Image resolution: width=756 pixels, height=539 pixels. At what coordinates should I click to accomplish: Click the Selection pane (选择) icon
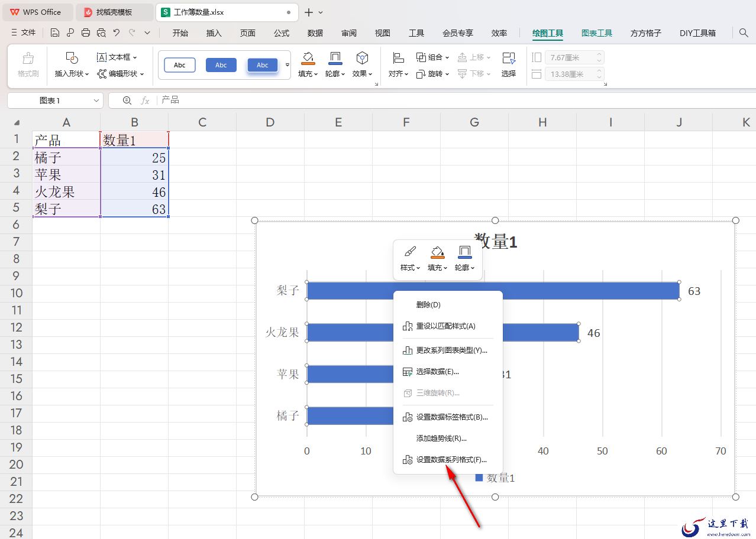[509, 58]
